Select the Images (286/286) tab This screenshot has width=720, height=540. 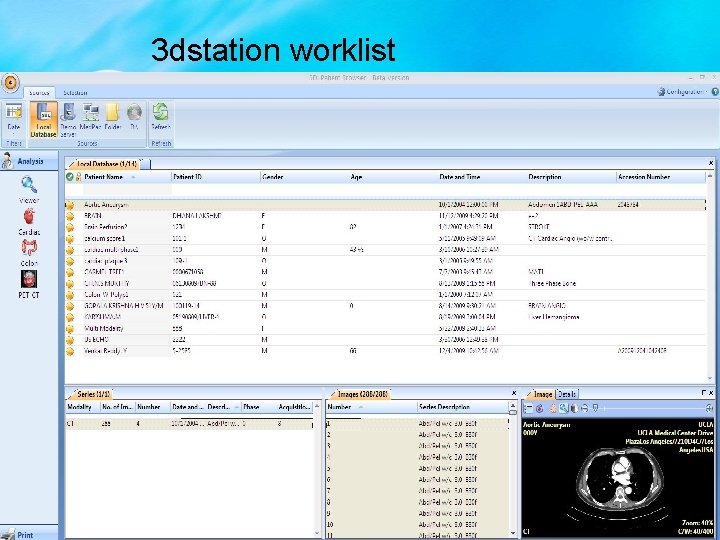click(360, 394)
